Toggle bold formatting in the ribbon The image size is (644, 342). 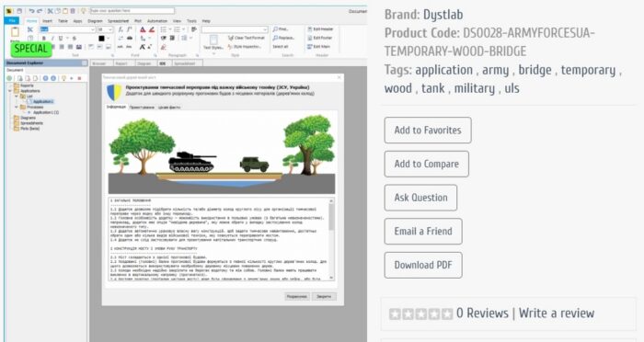click(x=44, y=39)
